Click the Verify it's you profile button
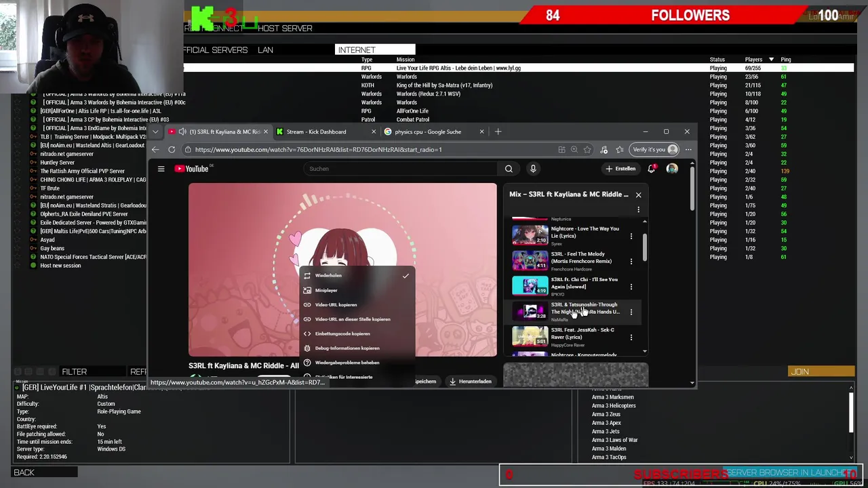Screen dimensions: 868x488 point(654,150)
